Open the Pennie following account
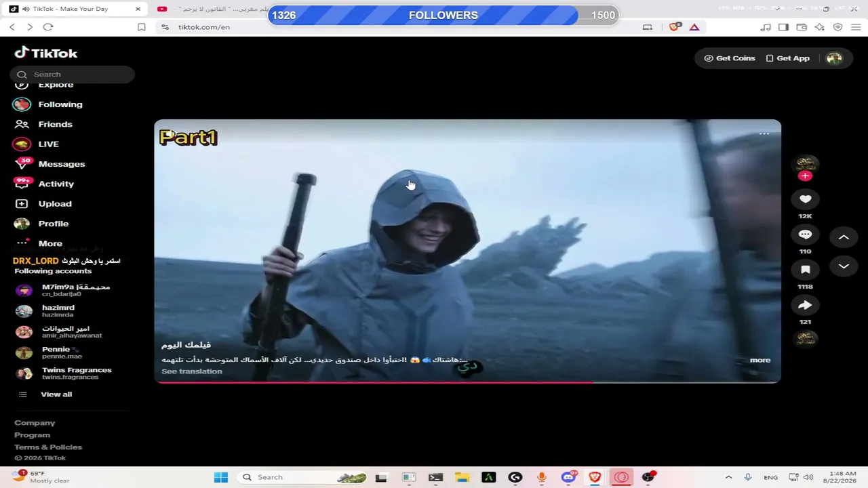868x488 pixels. coord(49,352)
